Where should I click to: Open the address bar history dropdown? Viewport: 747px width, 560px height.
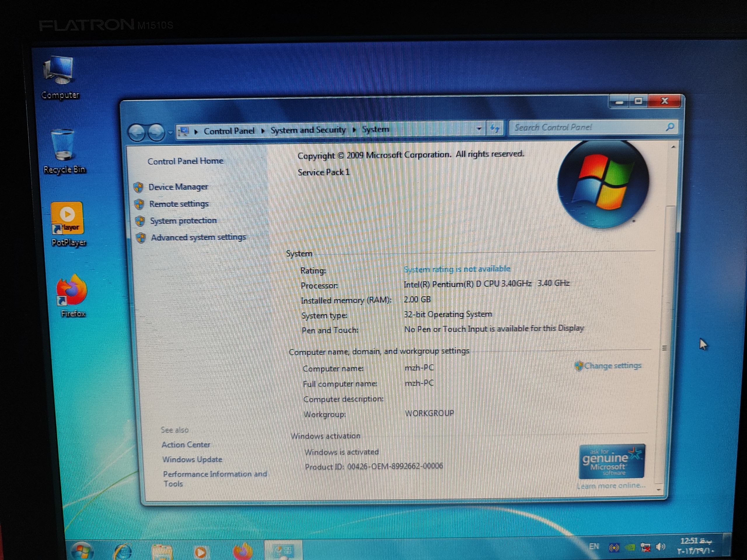click(479, 129)
